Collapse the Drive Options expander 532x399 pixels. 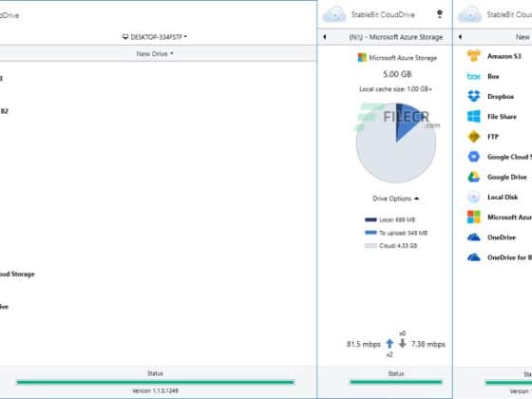click(395, 199)
